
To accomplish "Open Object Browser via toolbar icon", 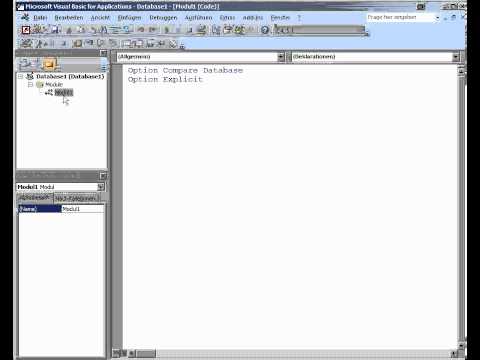I will click(x=239, y=30).
